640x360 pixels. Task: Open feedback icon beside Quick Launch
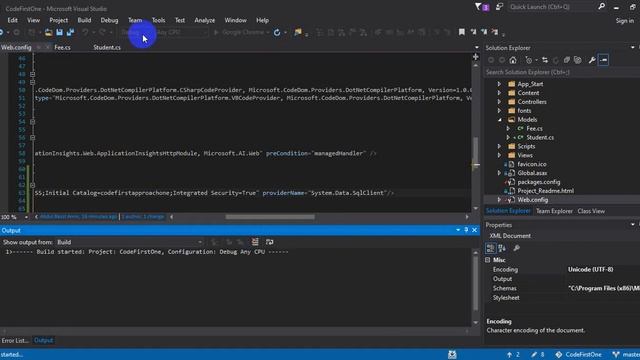tap(499, 7)
